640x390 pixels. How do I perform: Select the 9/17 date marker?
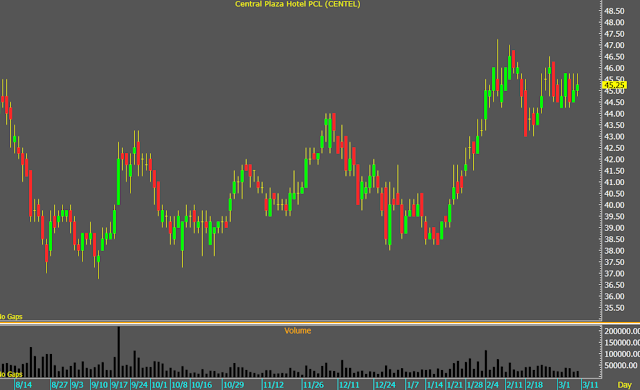(120, 385)
